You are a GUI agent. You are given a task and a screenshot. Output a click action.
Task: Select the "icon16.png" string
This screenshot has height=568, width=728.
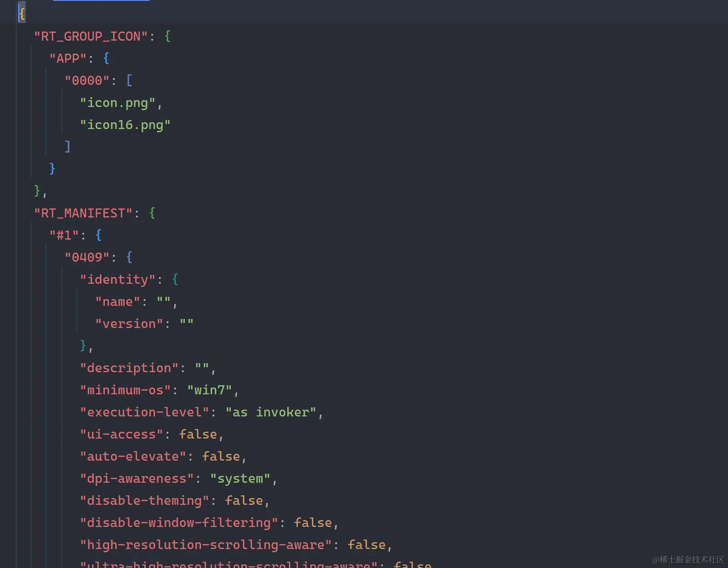tap(125, 125)
